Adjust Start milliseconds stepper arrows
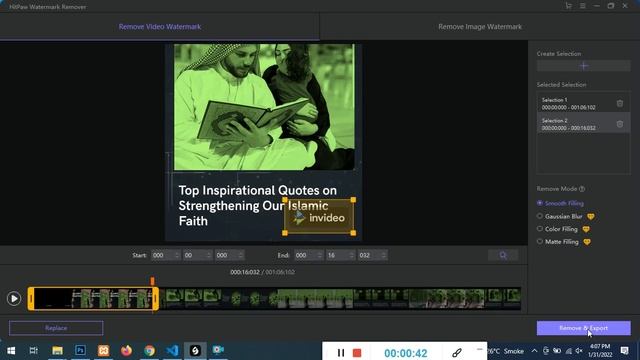Image resolution: width=640 pixels, height=360 pixels. click(240, 255)
